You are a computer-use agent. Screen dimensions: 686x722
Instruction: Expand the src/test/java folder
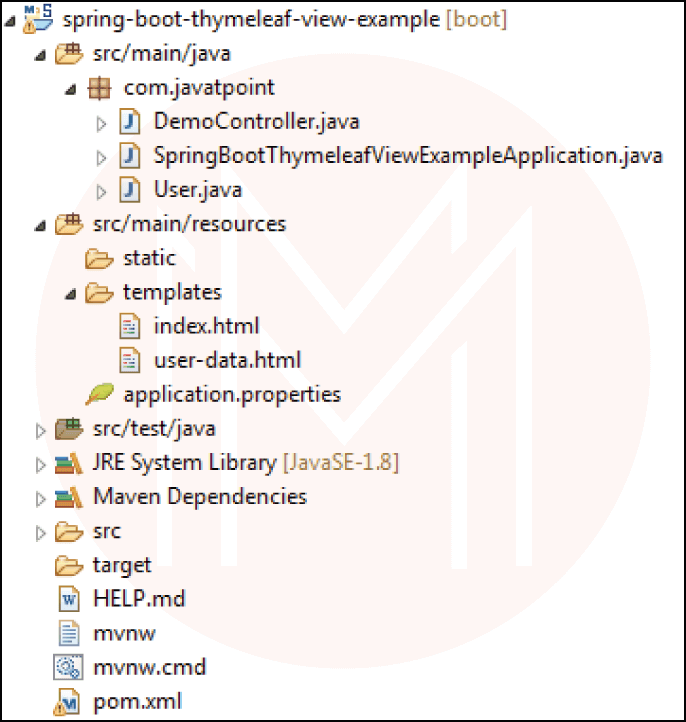click(x=40, y=429)
